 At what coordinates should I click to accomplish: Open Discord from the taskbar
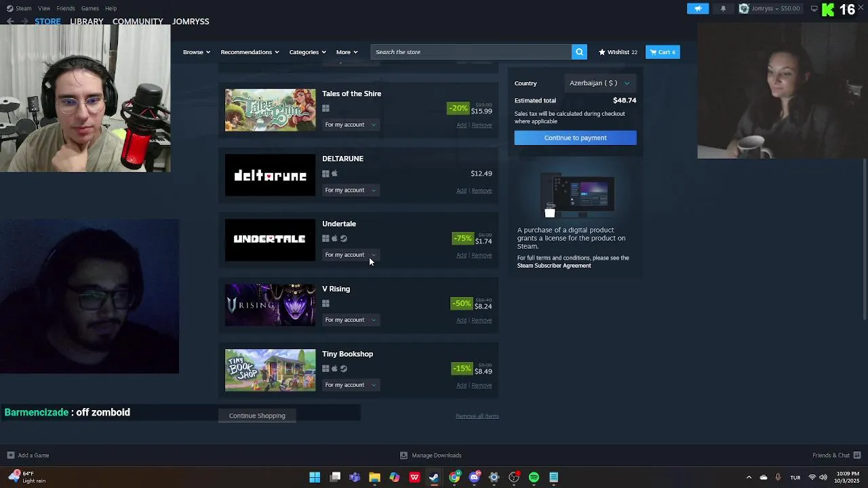[474, 477]
